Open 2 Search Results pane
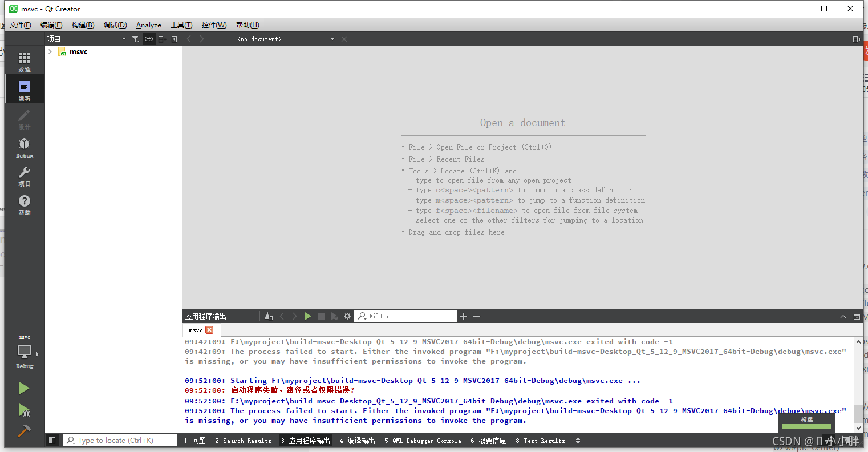868x452 pixels. 244,441
